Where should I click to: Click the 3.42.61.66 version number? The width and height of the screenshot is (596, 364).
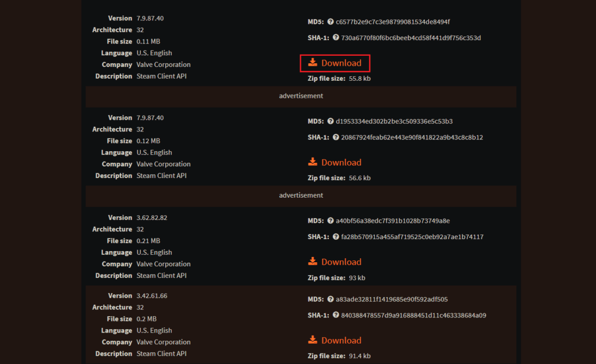click(152, 296)
